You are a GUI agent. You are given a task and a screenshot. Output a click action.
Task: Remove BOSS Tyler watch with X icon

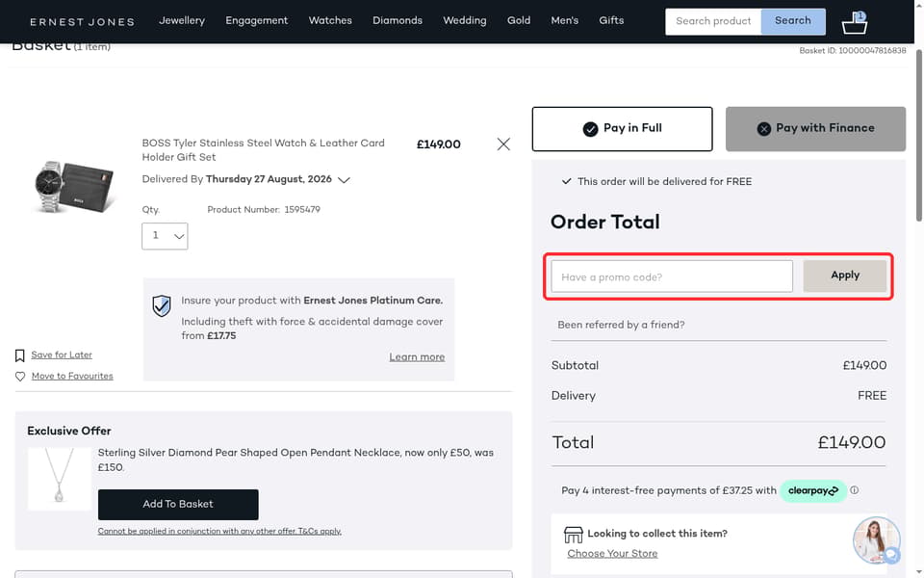[x=503, y=144]
